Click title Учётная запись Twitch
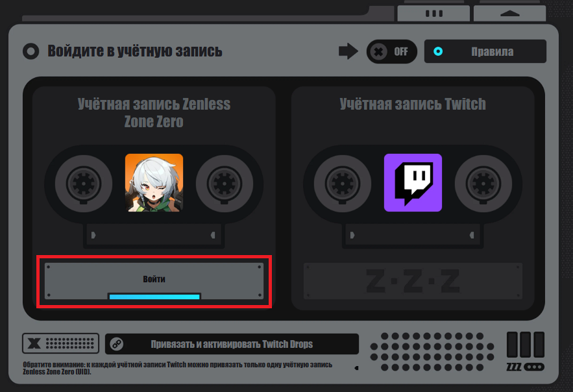The height and width of the screenshot is (392, 573). click(413, 104)
